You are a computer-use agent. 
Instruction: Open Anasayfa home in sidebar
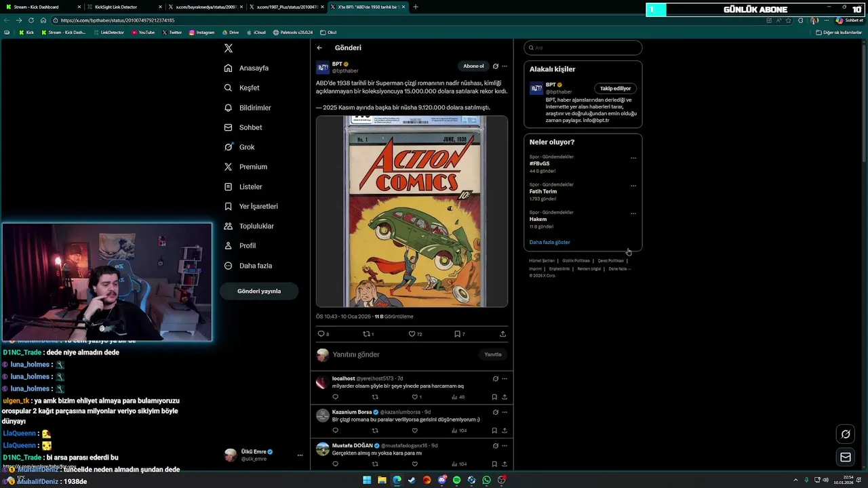(246, 68)
